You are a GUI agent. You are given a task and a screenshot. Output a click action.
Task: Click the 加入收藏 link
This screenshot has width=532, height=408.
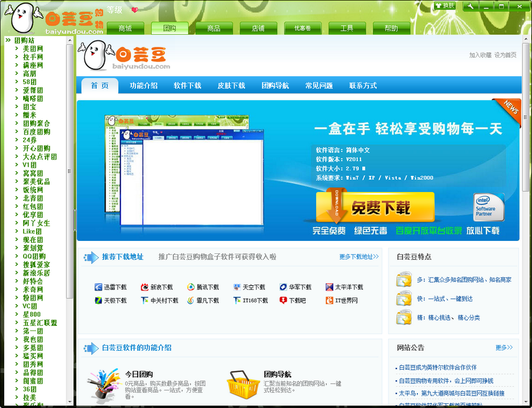(481, 56)
